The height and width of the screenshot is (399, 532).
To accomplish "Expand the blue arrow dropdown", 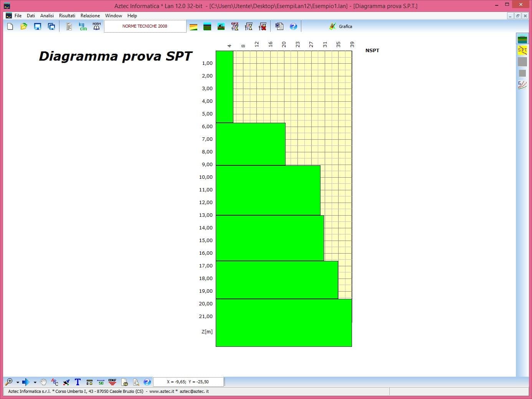I will click(x=35, y=382).
